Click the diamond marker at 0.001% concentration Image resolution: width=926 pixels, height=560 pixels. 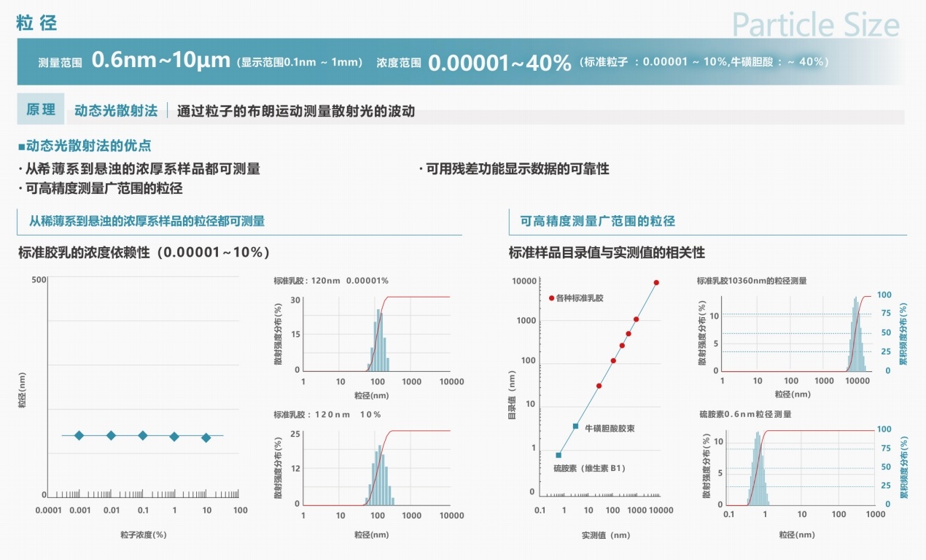pyautogui.click(x=79, y=435)
